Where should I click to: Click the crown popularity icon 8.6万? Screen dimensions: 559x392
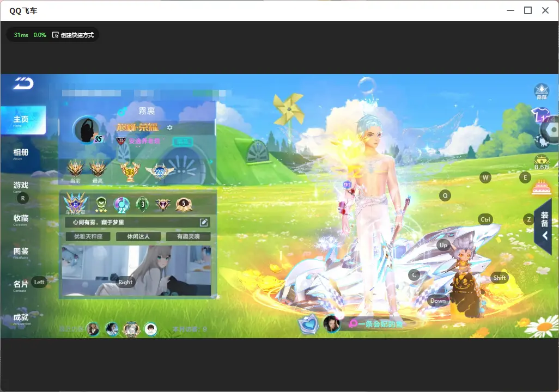tap(542, 162)
